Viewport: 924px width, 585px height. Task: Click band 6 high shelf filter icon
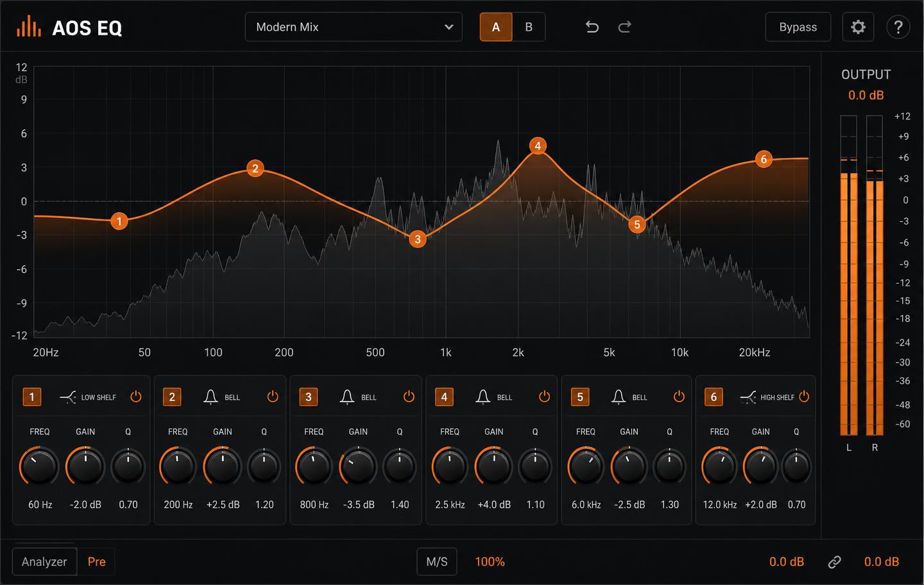pyautogui.click(x=748, y=397)
